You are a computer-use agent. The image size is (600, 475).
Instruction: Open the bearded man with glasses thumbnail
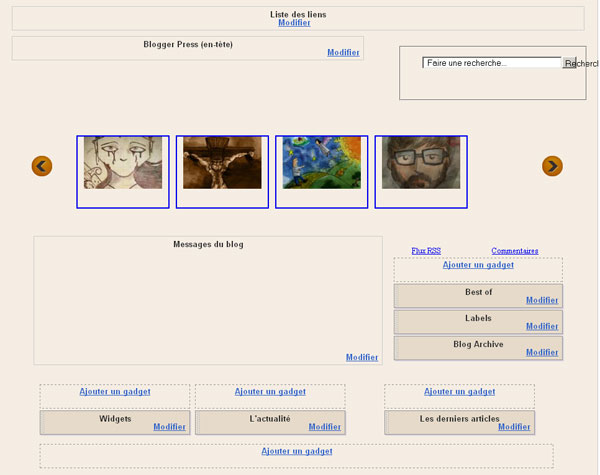point(421,172)
